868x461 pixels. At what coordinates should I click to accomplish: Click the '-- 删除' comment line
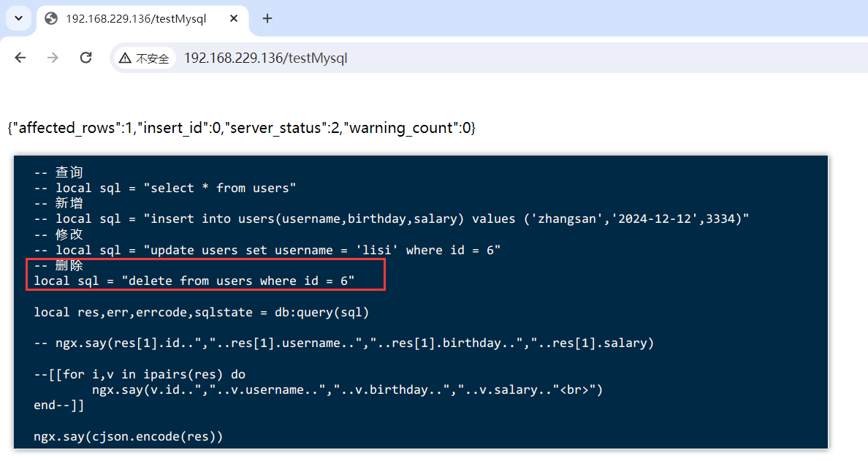coord(58,266)
